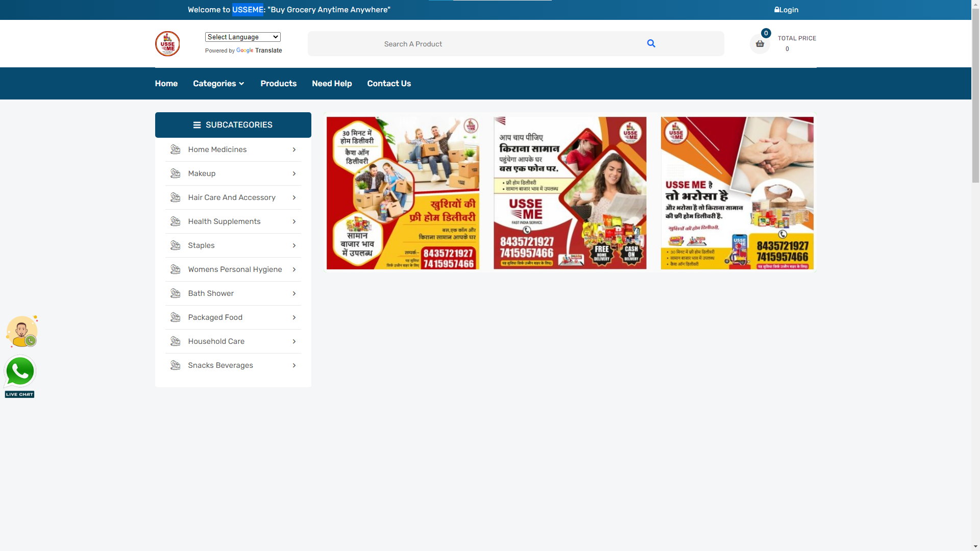Screen dimensions: 980x551
Task: Open the Select Language dropdown
Action: tap(243, 37)
